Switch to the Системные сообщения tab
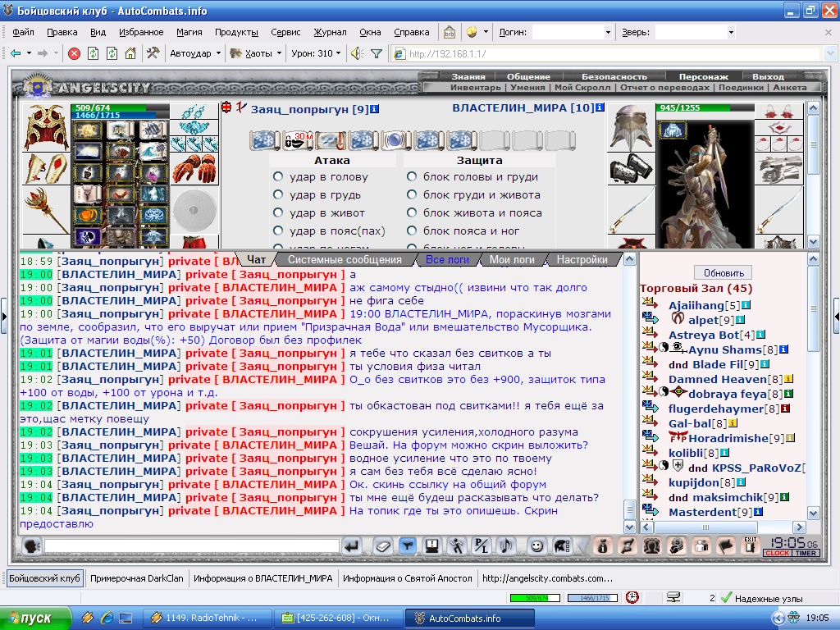Viewport: 840px width, 630px height. (x=345, y=260)
